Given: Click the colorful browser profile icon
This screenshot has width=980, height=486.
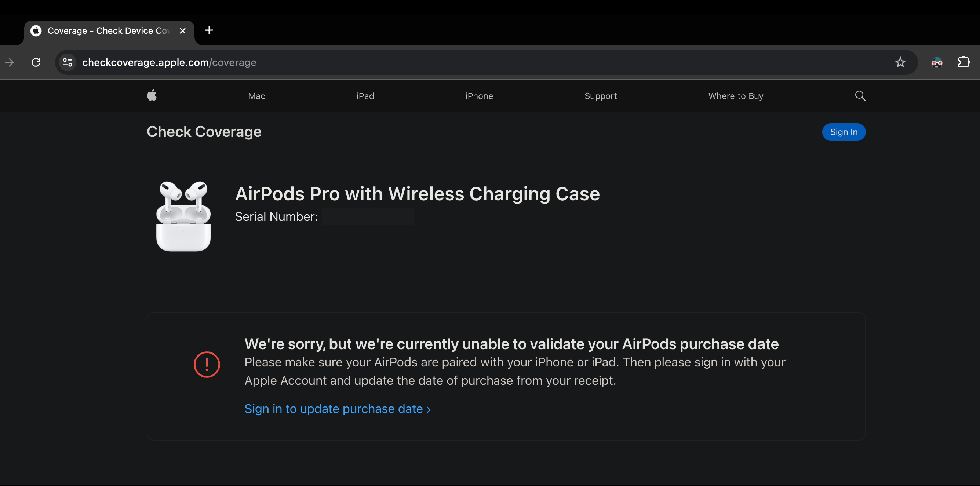Looking at the screenshot, I should point(937,62).
